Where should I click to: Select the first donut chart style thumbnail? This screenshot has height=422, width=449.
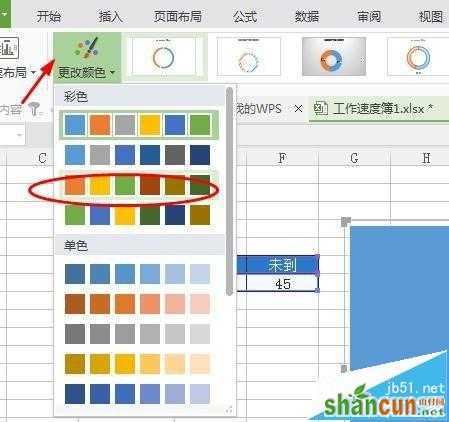click(163, 57)
